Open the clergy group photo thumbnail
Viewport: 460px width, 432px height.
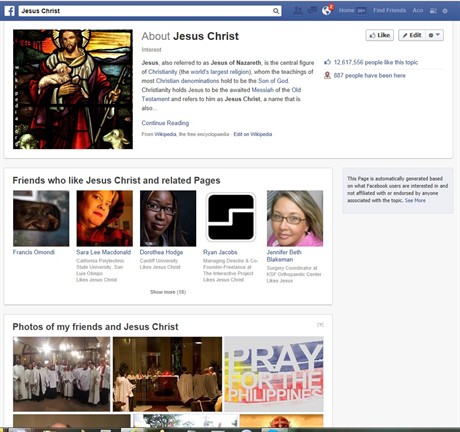(x=61, y=374)
